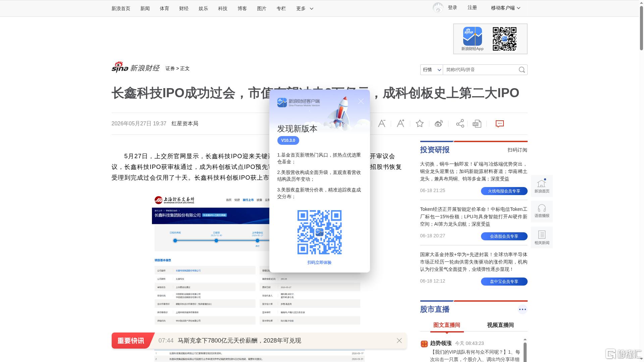Start 语音播报 voice broadcast
644x362 pixels.
pos(542,212)
